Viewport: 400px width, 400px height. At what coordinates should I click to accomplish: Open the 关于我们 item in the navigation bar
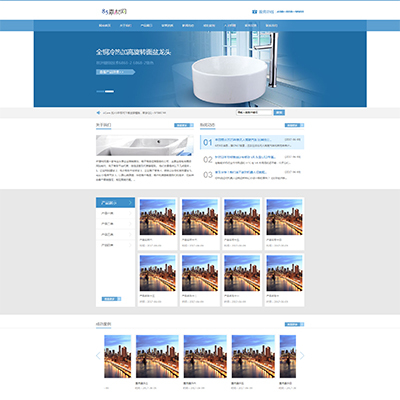pos(126,25)
